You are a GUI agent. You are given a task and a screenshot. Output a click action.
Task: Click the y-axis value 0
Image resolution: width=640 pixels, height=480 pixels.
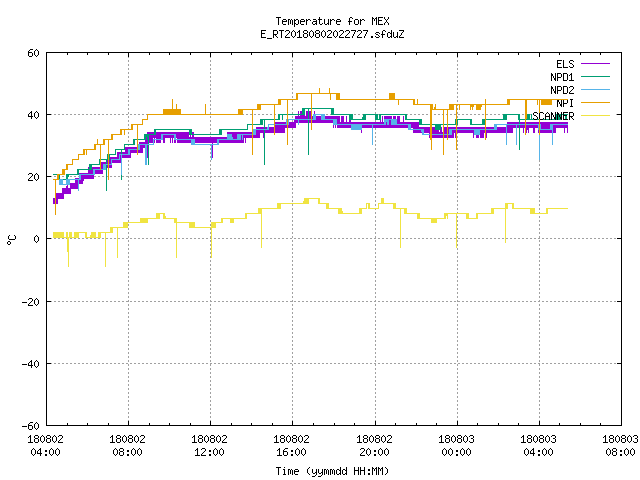tap(36, 239)
